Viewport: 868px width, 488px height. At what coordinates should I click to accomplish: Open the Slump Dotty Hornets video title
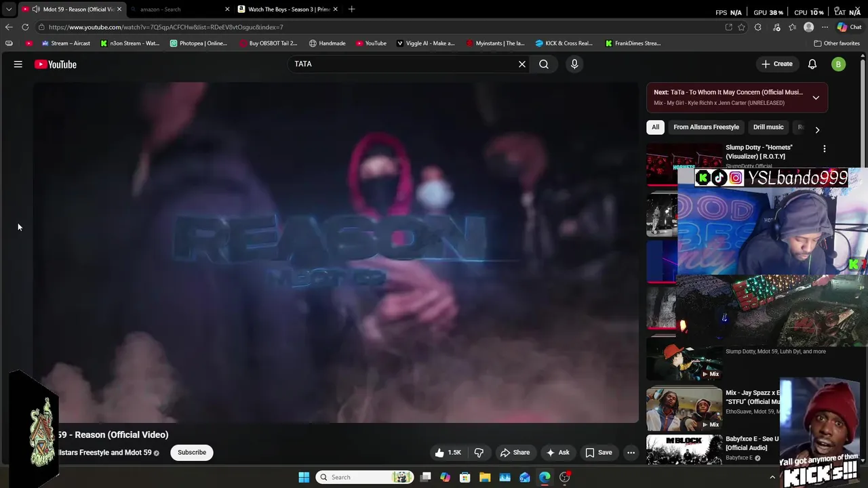pyautogui.click(x=759, y=151)
